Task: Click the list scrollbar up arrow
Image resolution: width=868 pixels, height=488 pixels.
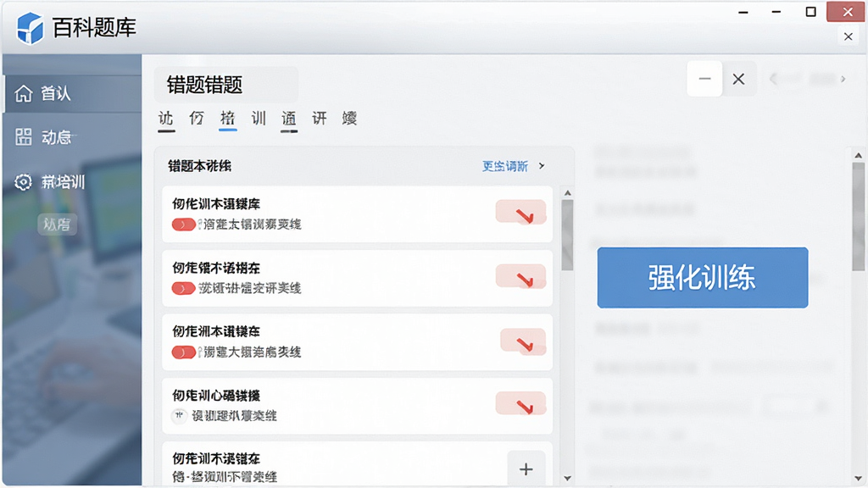Action: (567, 193)
